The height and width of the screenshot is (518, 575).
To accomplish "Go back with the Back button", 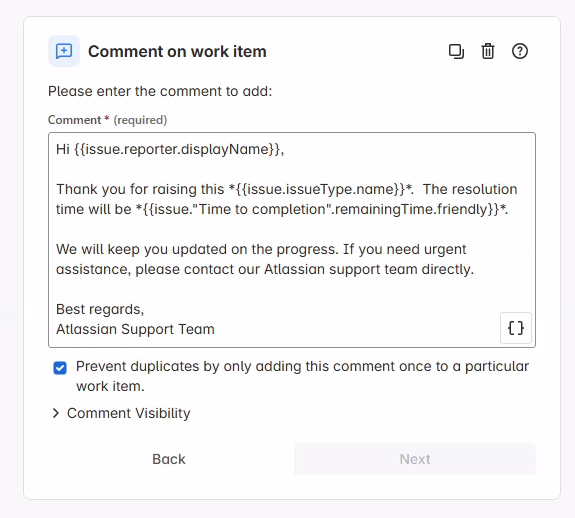I will tap(169, 459).
